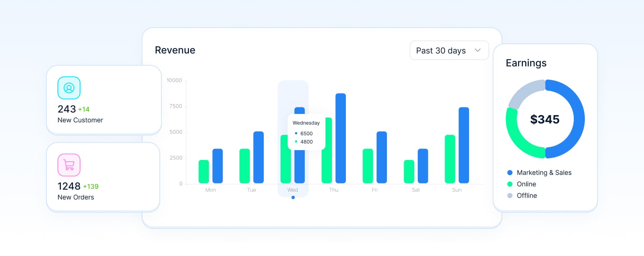Click the blue Marketing & Sales legend dot
The width and height of the screenshot is (644, 256).
click(x=510, y=173)
